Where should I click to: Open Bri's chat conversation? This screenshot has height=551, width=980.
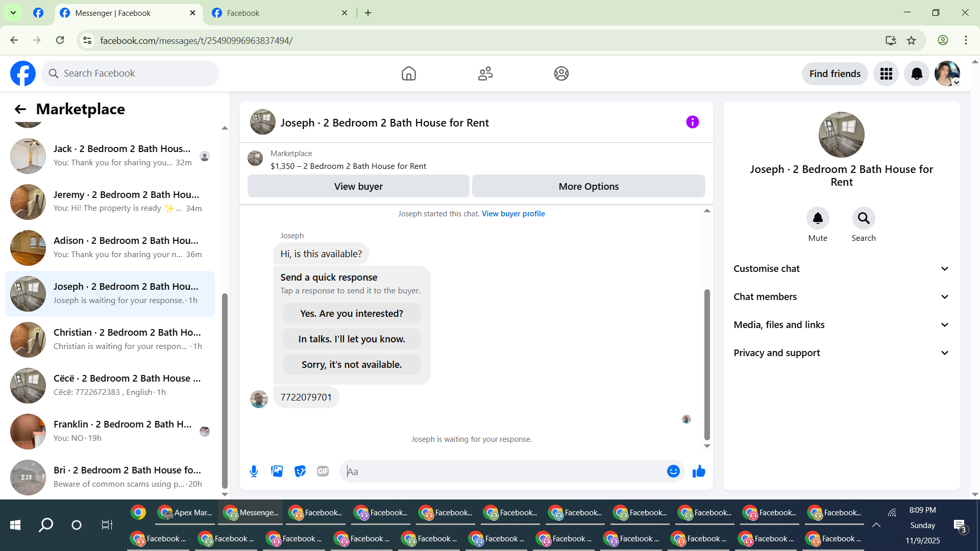[x=110, y=478]
